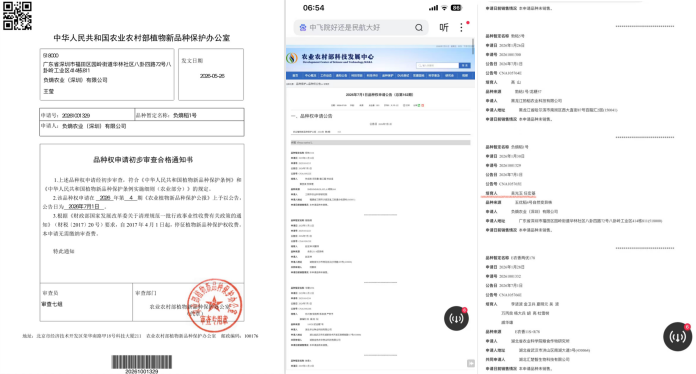This screenshot has width=696, height=374.
Task: Click the green share icon under announcement title
Action: pos(418,105)
